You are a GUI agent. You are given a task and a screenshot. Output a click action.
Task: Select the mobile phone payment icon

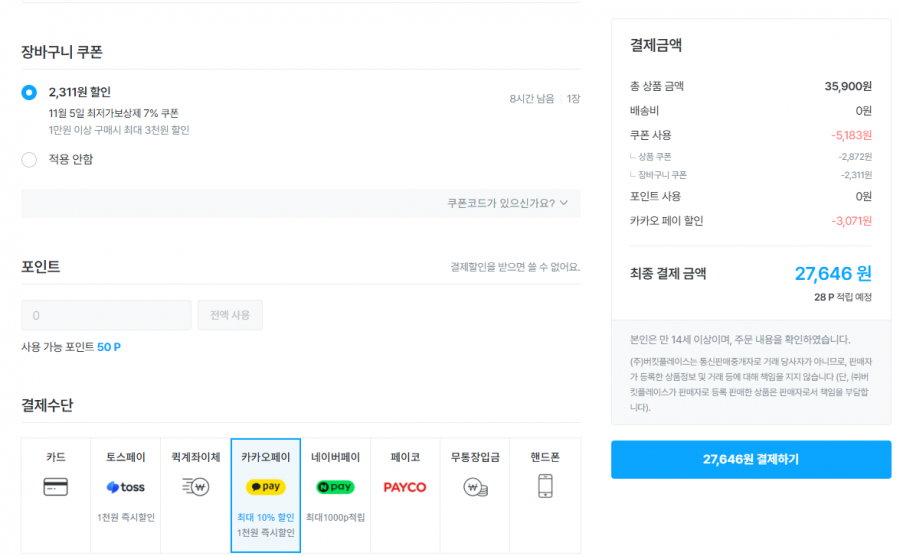click(x=545, y=486)
